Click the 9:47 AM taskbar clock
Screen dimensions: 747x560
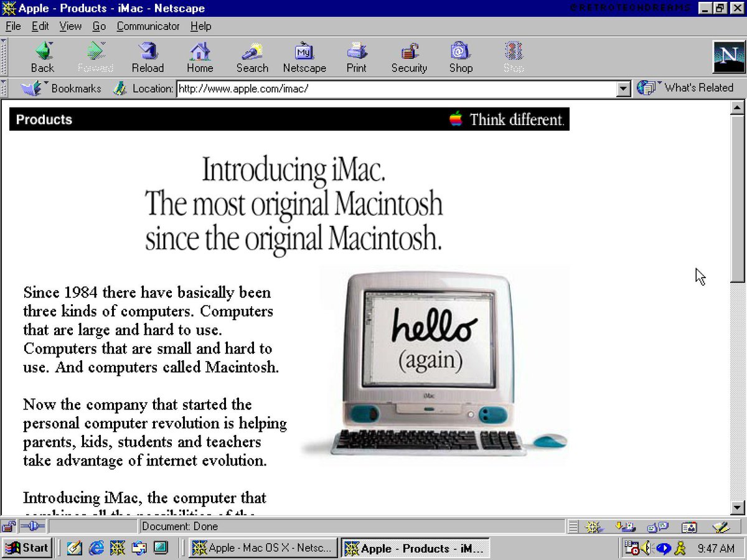(x=716, y=549)
